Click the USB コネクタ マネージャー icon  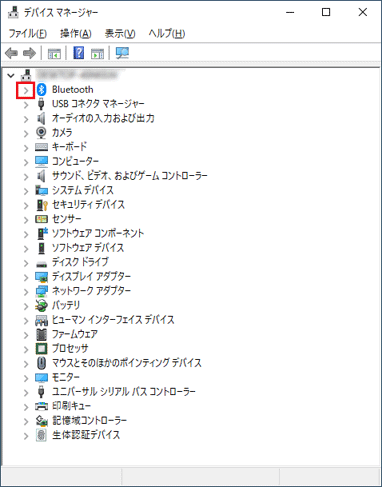41,104
